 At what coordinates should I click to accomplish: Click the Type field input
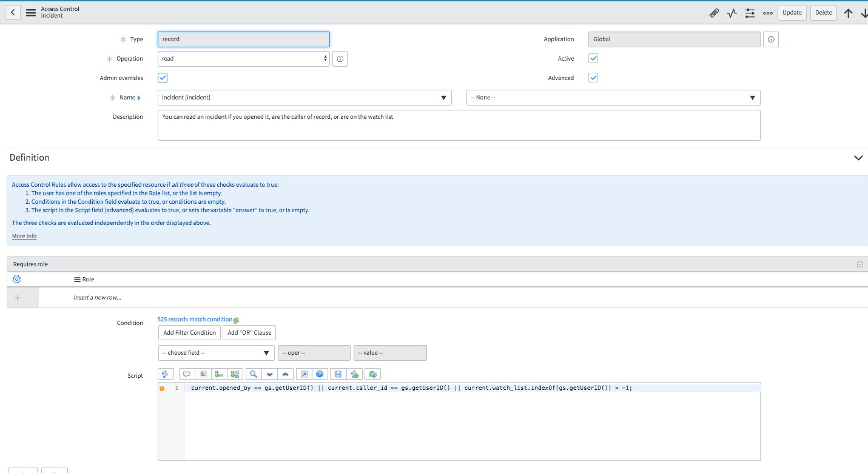[244, 39]
